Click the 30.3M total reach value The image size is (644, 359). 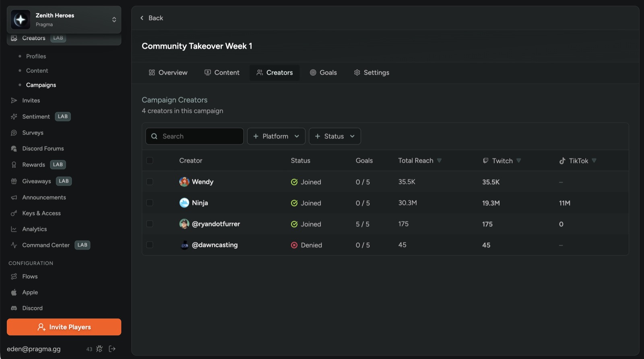(x=408, y=203)
